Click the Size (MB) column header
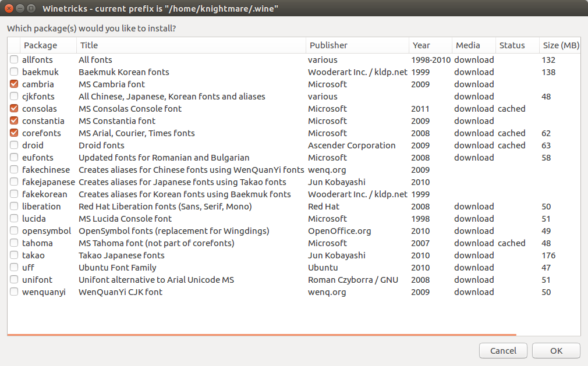Screen dimensions: 588x366 pyautogui.click(x=560, y=45)
